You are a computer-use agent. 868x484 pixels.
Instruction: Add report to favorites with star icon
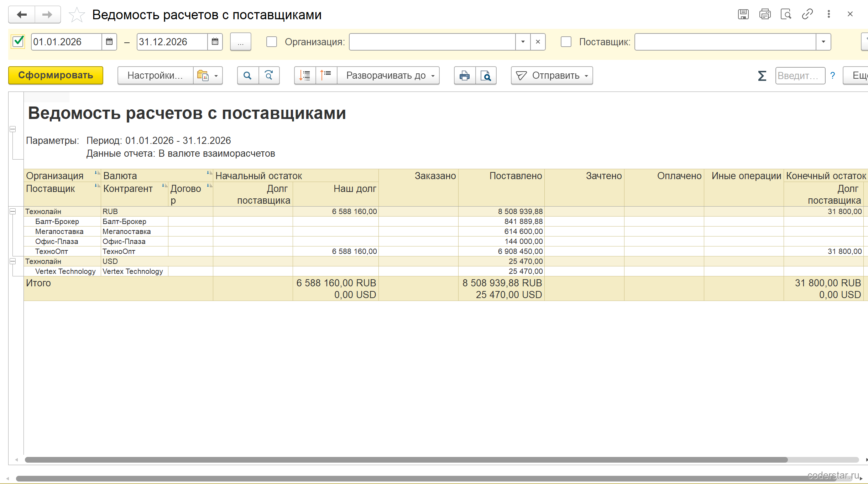coord(77,15)
